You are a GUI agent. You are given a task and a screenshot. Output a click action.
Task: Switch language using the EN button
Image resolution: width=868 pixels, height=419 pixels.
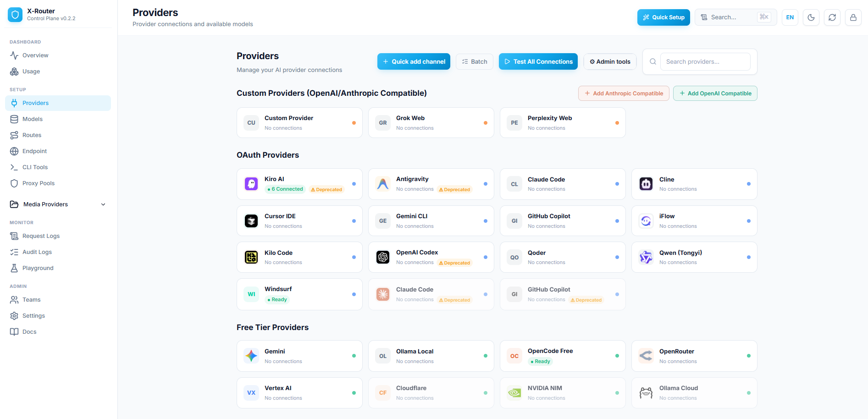[x=790, y=17]
